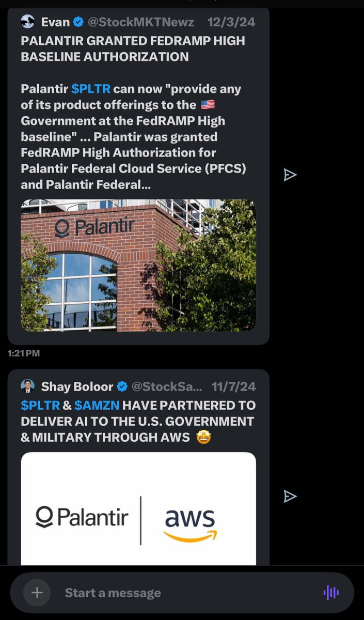
Task: Open Evan's profile avatar
Action: tap(28, 22)
